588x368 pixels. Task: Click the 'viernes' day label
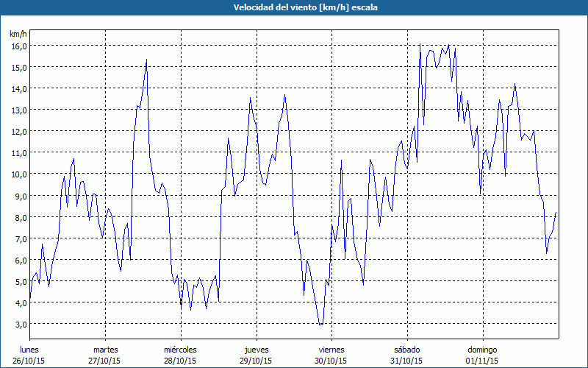click(x=331, y=350)
